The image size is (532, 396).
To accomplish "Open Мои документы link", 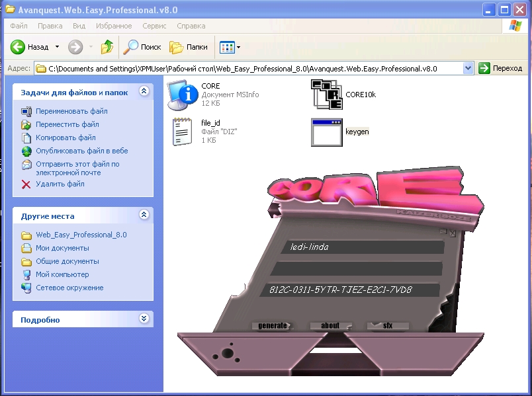I will click(62, 248).
